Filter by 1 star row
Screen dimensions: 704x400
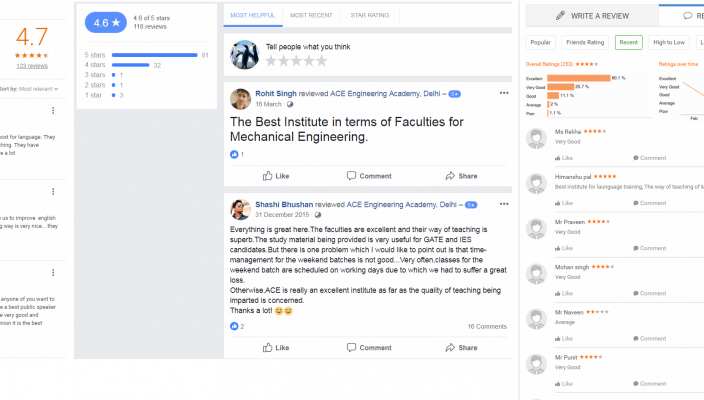(104, 95)
